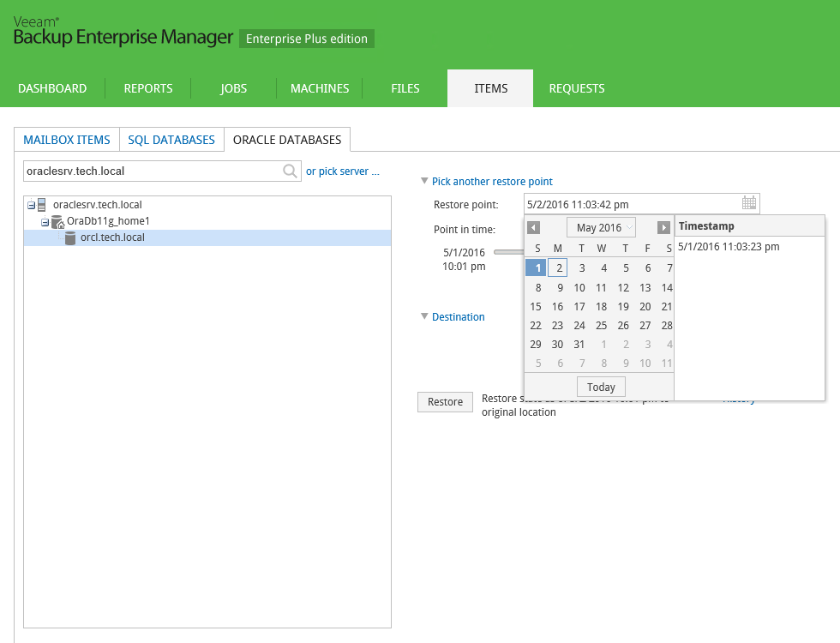840x643 pixels.
Task: Click the Enterprise Plus edition badge
Action: (307, 39)
